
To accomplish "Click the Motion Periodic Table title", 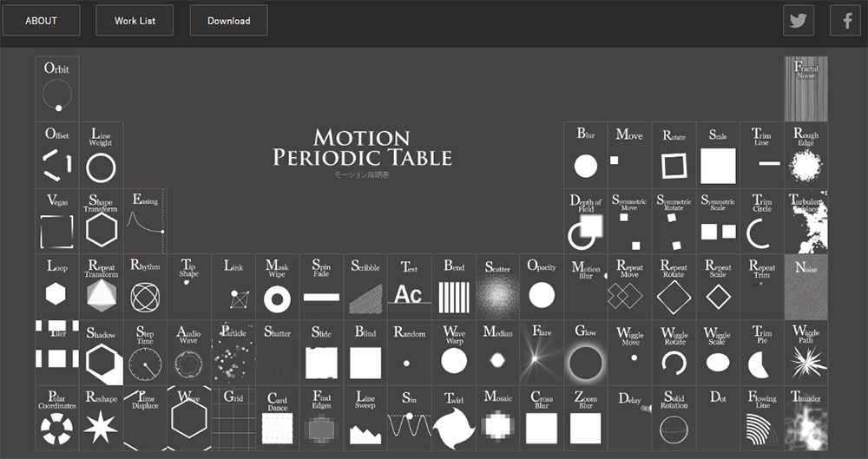I will coord(362,148).
